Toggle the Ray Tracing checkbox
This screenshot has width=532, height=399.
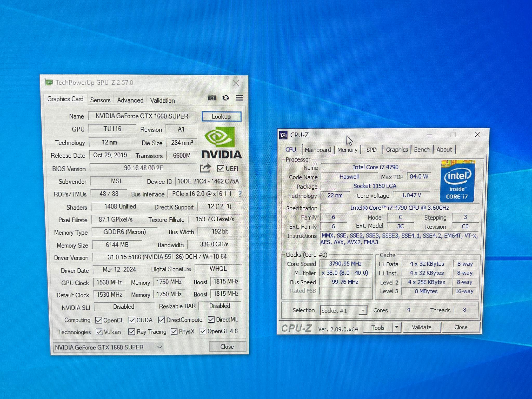[x=131, y=331]
